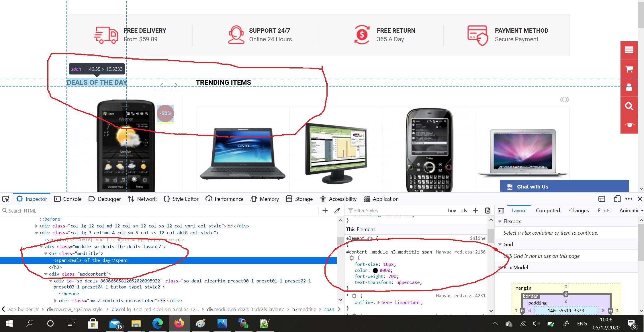This screenshot has height=332, width=644.
Task: Open the Style Editor panel
Action: (181, 199)
